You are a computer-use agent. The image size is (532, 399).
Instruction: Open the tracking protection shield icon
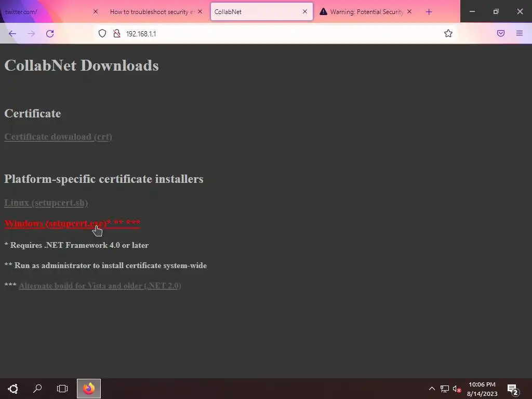[102, 34]
